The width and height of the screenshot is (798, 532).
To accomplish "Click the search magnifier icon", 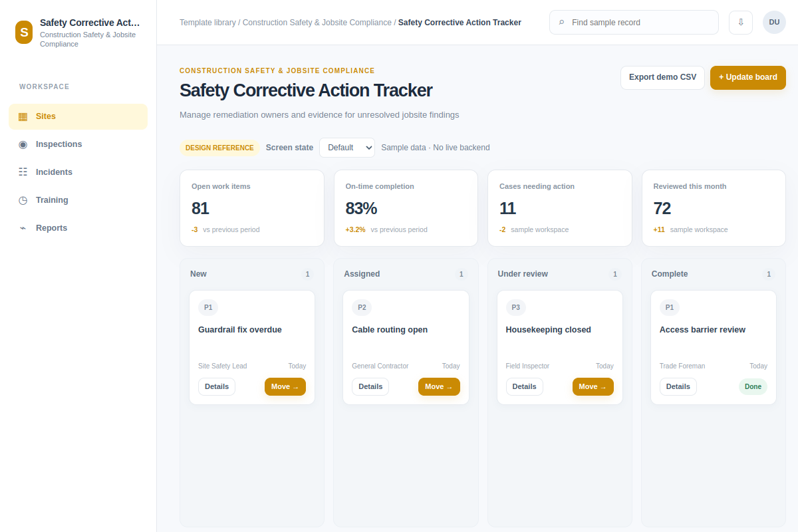I will tap(562, 23).
